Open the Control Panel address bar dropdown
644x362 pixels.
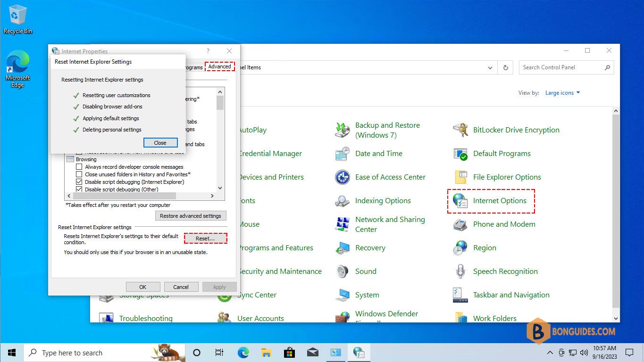pos(490,67)
